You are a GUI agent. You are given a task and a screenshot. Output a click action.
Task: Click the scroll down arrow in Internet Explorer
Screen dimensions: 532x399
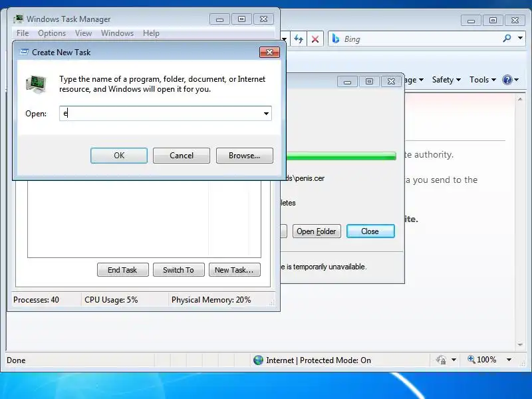[x=520, y=344]
